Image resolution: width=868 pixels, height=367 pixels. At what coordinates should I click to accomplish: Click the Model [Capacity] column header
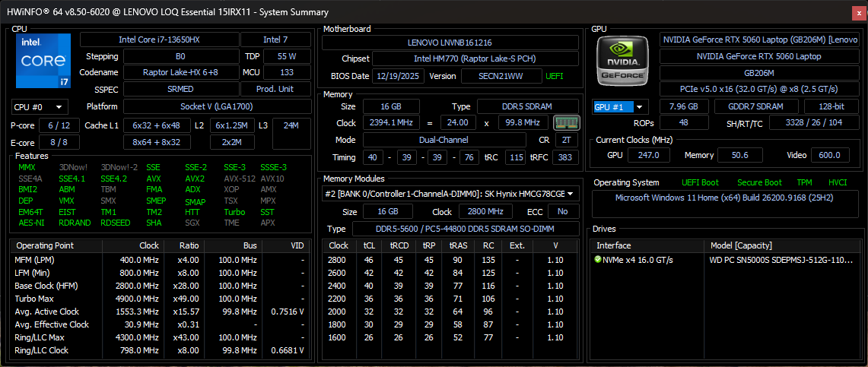781,245
